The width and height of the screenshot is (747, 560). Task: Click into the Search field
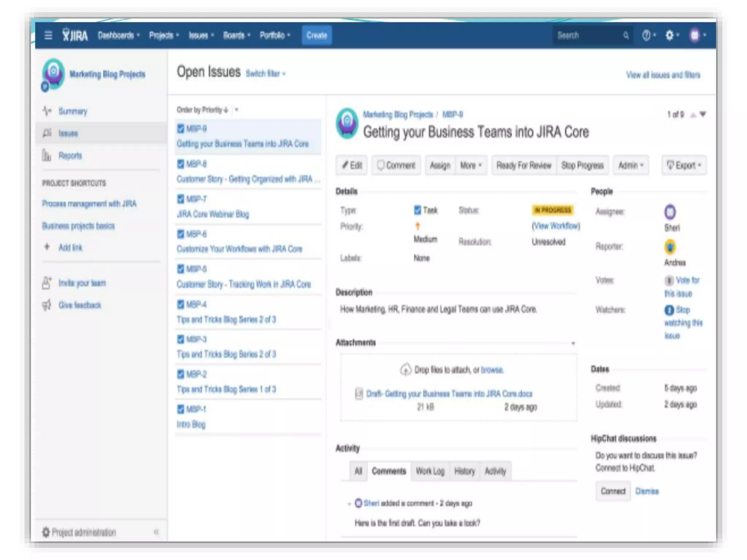(587, 35)
